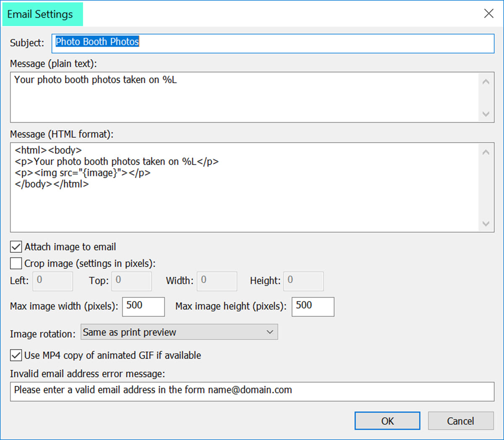This screenshot has width=504, height=440.
Task: Click the plain text box scroll down arrow
Action: 486,114
